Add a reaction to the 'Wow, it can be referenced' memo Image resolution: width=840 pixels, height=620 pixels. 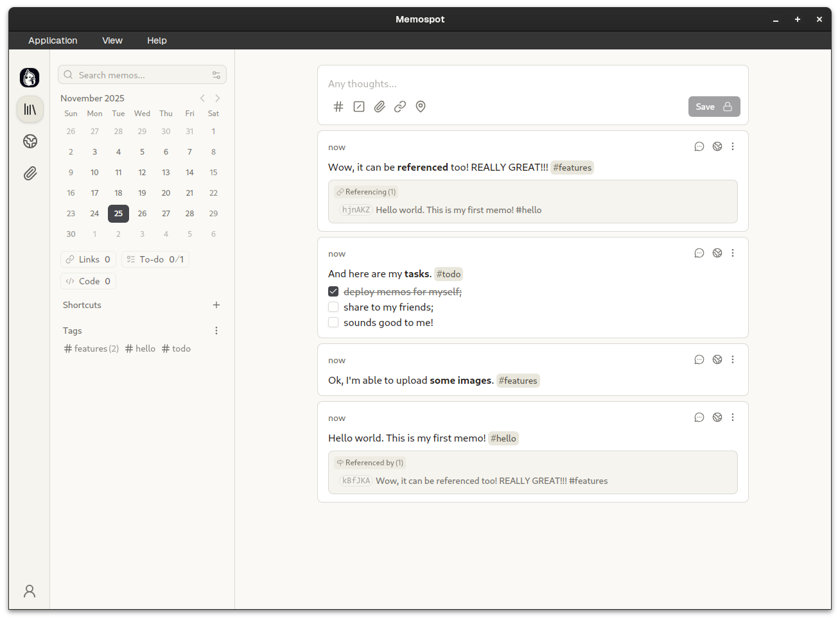[717, 147]
